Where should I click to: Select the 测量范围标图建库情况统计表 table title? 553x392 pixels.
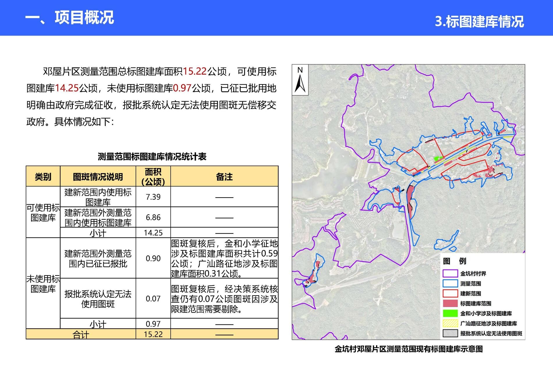pos(152,157)
